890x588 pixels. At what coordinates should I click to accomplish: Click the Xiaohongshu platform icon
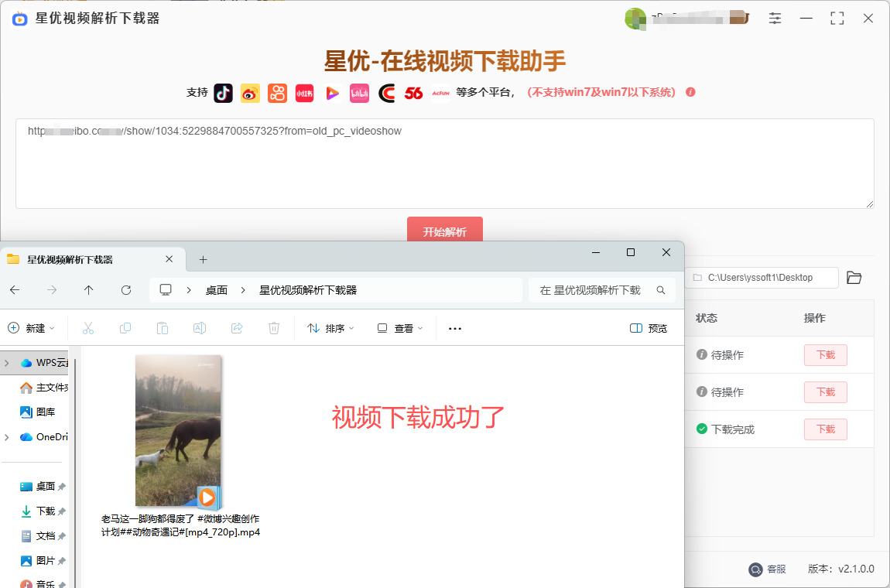[x=305, y=93]
